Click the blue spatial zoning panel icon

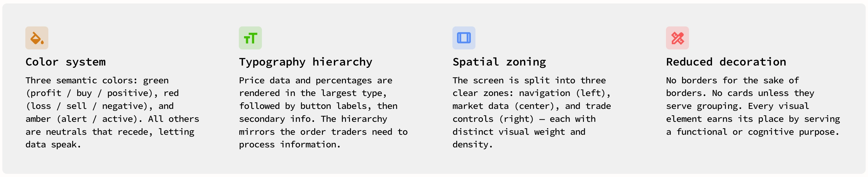pyautogui.click(x=464, y=38)
